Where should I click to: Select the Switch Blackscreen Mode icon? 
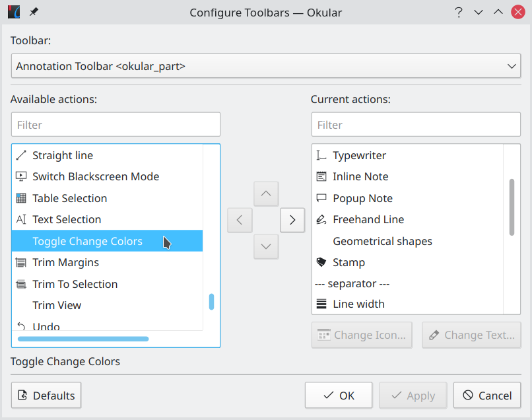21,176
